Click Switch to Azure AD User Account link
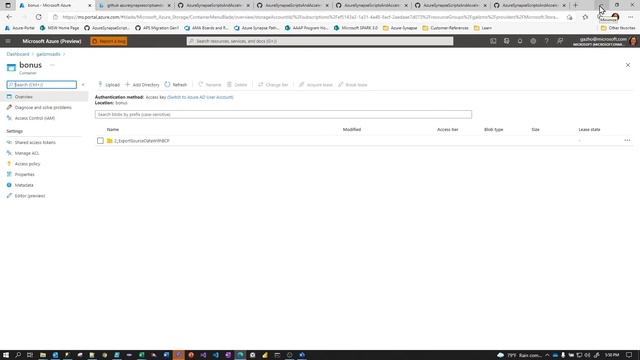The image size is (640, 360). tap(200, 97)
